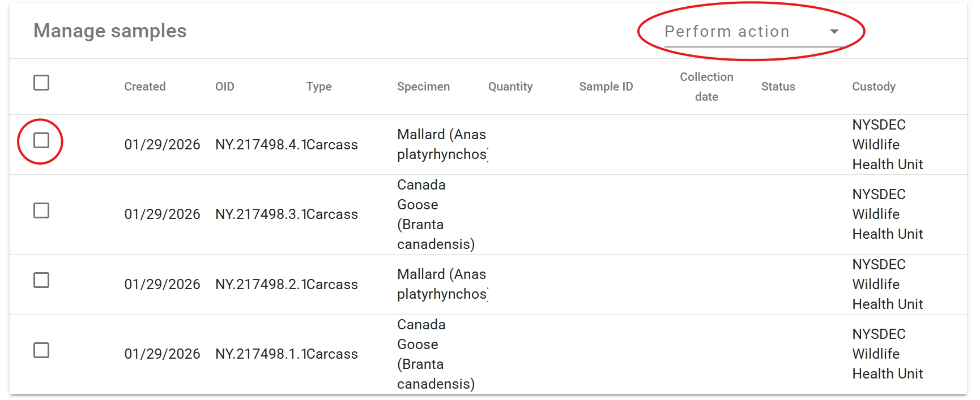This screenshot has width=980, height=400.
Task: Click the Collection date column header
Action: point(706,86)
